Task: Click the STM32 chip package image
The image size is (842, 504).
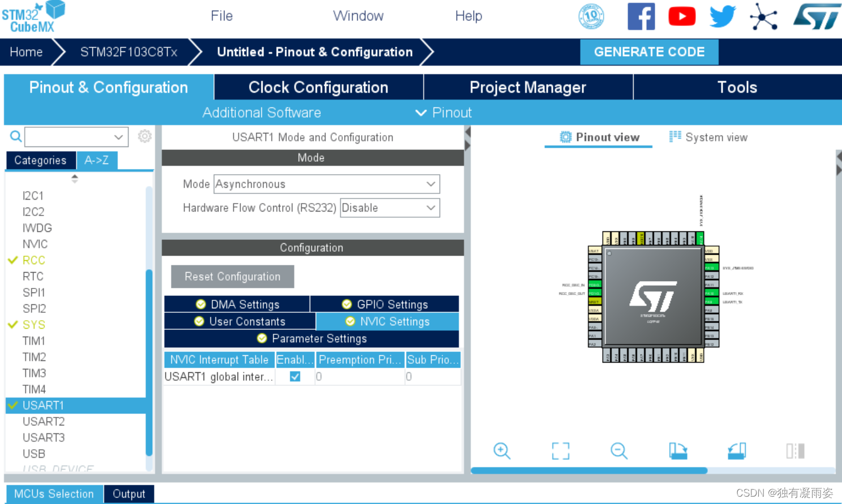Action: pyautogui.click(x=654, y=297)
